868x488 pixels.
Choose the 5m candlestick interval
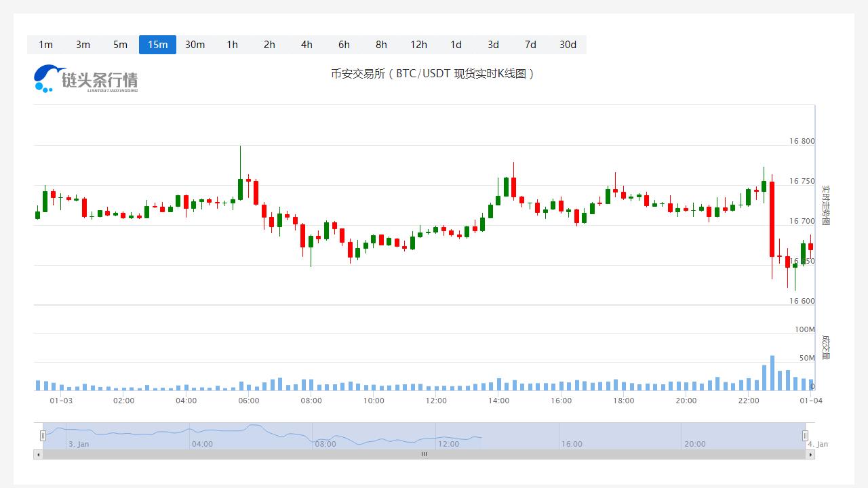120,45
